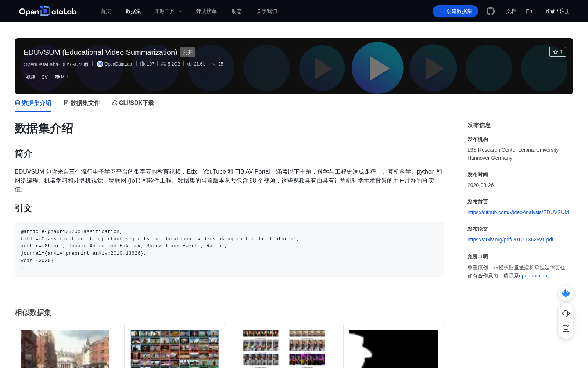The width and height of the screenshot is (588, 368).
Task: Click the citation code block
Action: pos(229,250)
